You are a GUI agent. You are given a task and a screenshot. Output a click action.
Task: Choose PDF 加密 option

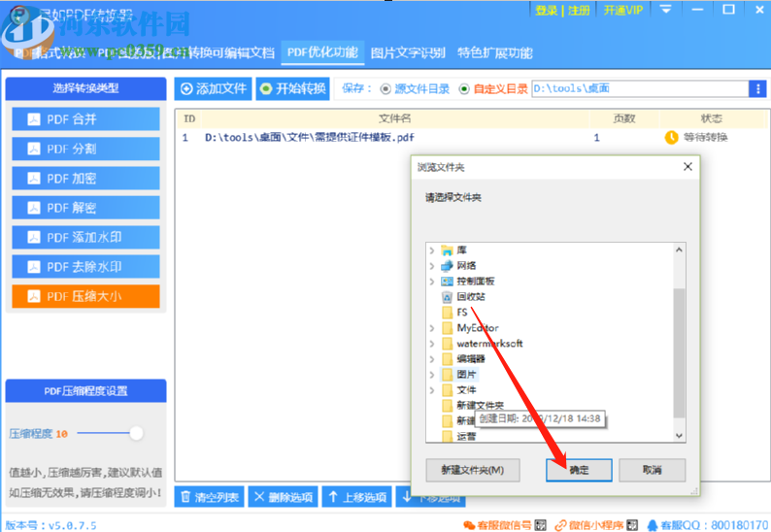point(86,178)
